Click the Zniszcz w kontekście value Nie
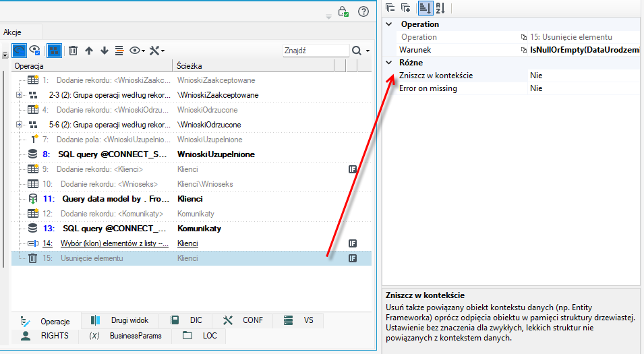The height and width of the screenshot is (354, 644). 583,75
